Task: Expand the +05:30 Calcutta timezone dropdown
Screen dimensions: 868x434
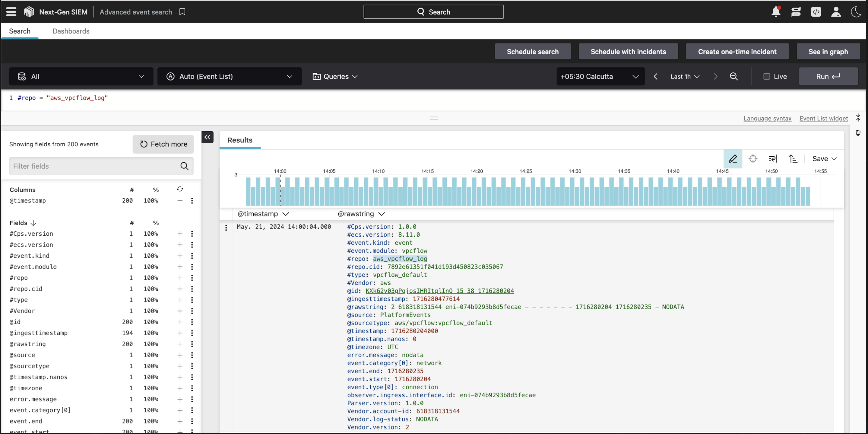Action: coord(600,77)
